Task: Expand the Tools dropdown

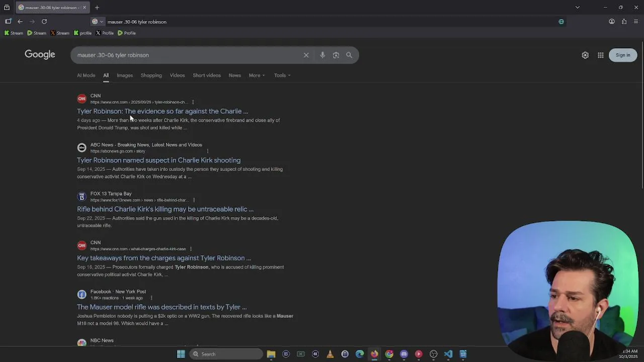Action: coord(282,75)
